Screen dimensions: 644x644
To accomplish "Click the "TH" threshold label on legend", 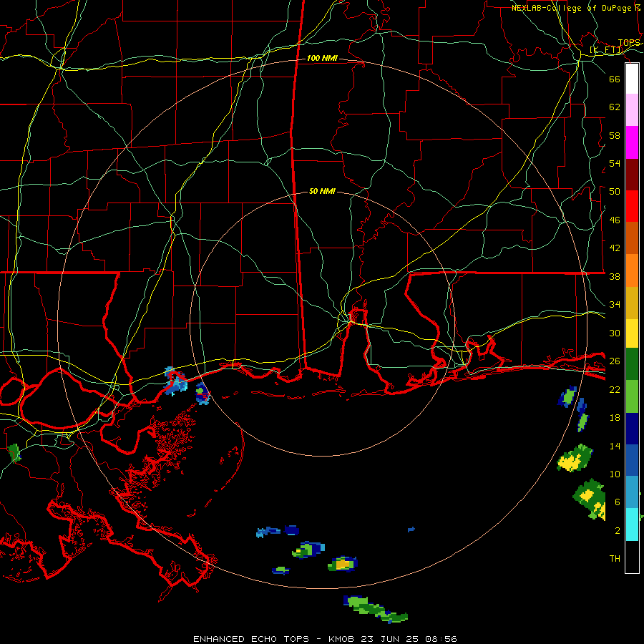I will click(x=615, y=559).
